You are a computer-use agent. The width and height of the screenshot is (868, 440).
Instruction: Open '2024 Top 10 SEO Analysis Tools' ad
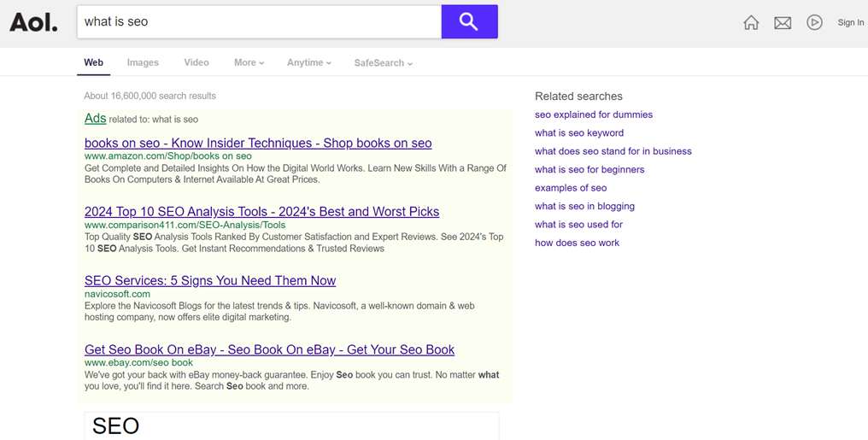(261, 211)
